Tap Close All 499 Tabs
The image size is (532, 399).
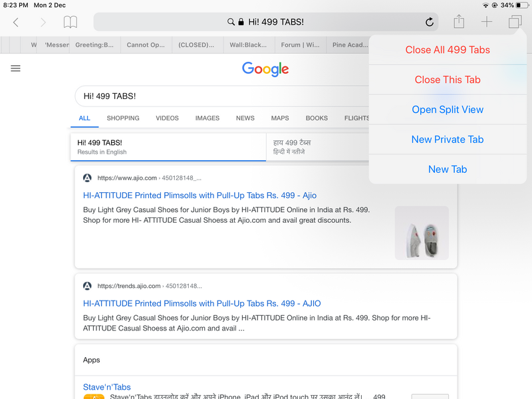[x=447, y=49]
